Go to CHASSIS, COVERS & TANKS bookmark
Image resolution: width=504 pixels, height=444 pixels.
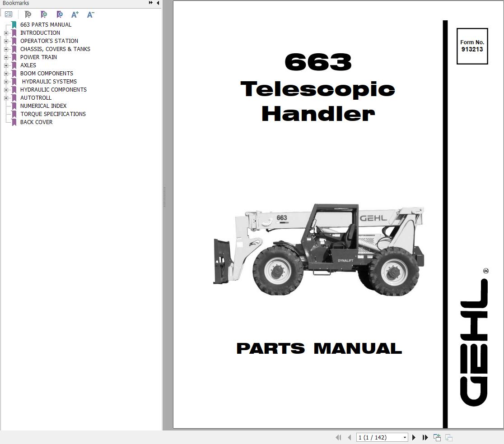click(55, 49)
